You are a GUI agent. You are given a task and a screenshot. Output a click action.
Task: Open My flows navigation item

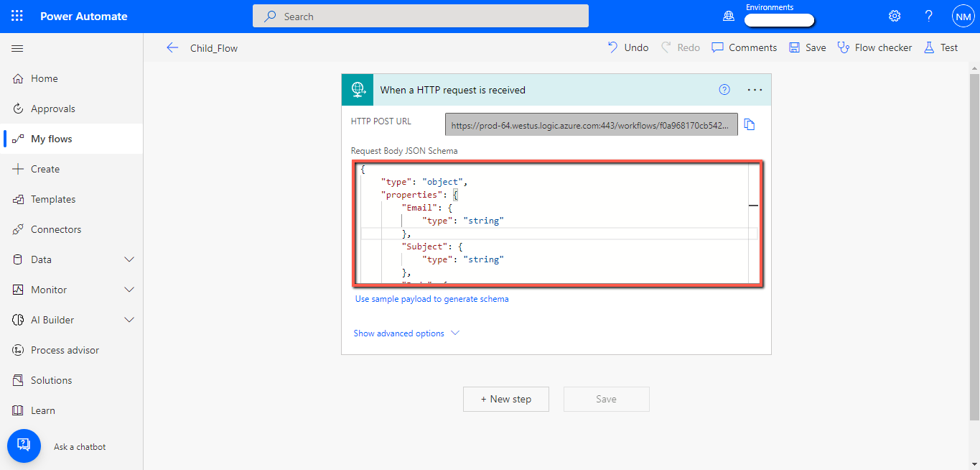click(72, 139)
